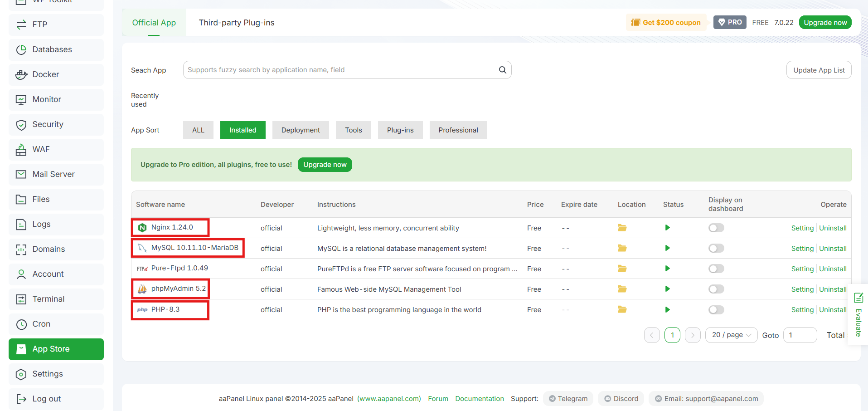Viewport: 868px width, 411px height.
Task: Open the 20 / page dropdown
Action: [x=731, y=335]
